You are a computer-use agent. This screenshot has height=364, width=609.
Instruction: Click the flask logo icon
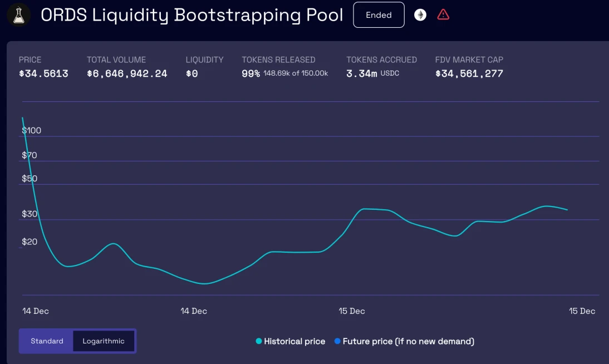pyautogui.click(x=19, y=15)
